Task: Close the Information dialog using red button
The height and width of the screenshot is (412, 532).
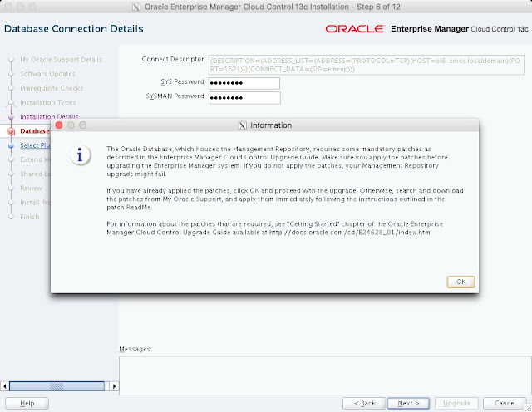Action: click(x=59, y=125)
